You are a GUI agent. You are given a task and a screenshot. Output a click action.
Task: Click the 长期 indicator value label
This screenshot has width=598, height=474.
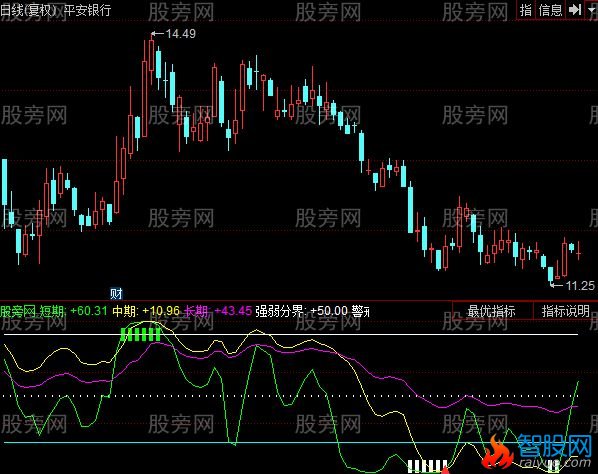coord(218,311)
